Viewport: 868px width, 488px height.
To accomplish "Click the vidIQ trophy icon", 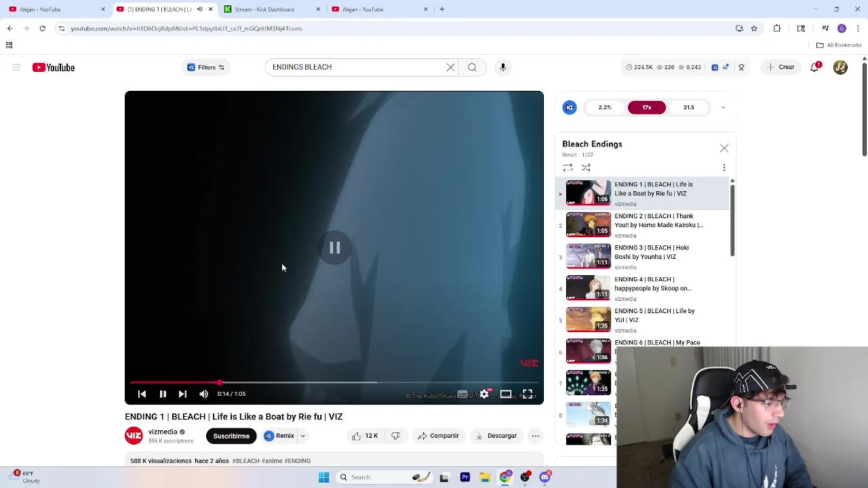I will tap(741, 67).
